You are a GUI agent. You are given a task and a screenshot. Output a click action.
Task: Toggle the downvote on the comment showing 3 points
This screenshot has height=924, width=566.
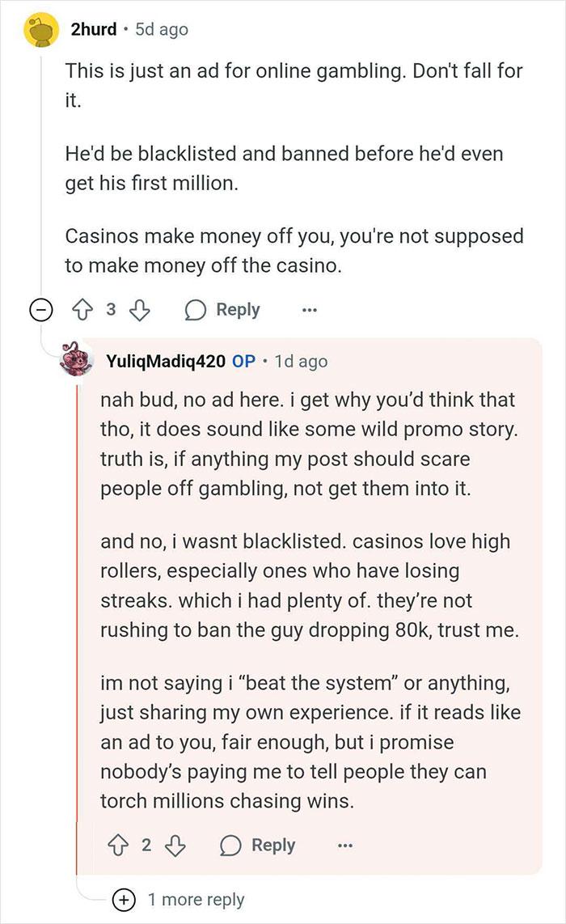point(139,310)
